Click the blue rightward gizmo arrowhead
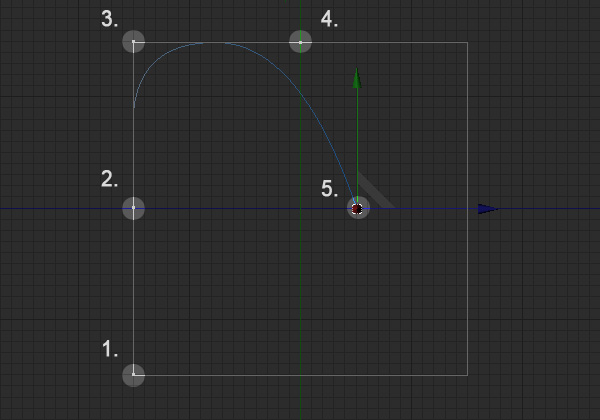 488,209
